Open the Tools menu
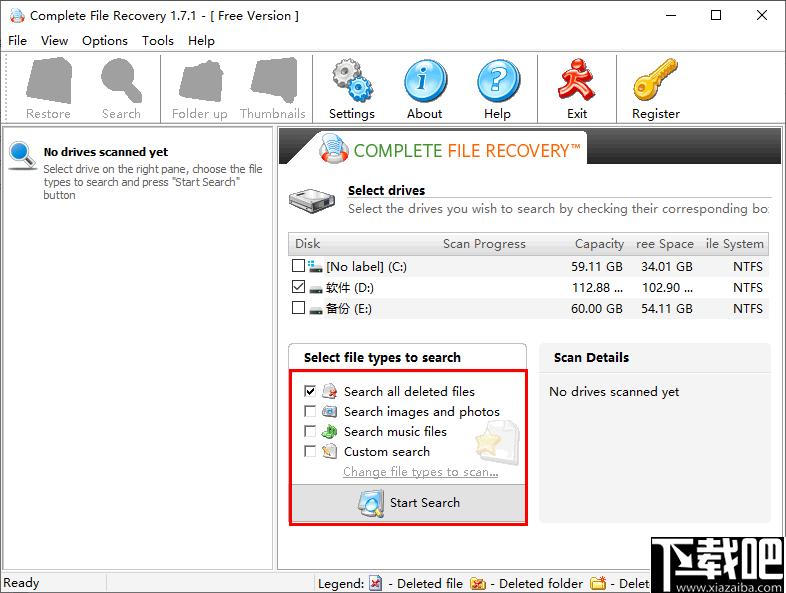Viewport: 786px width, 593px height. pyautogui.click(x=157, y=41)
